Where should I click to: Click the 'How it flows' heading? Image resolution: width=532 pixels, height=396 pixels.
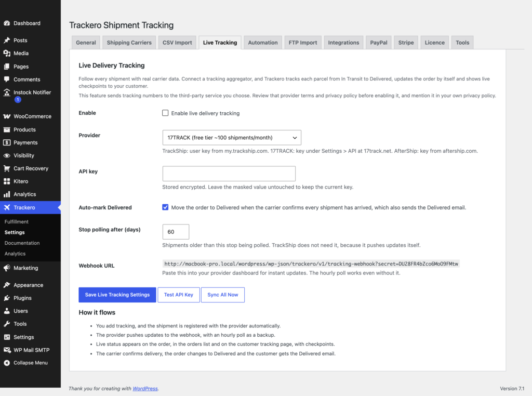97,312
